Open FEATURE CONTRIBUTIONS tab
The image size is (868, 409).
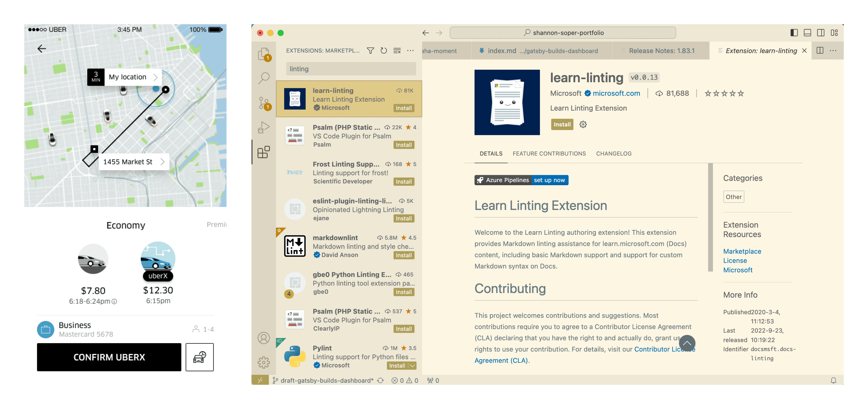549,154
